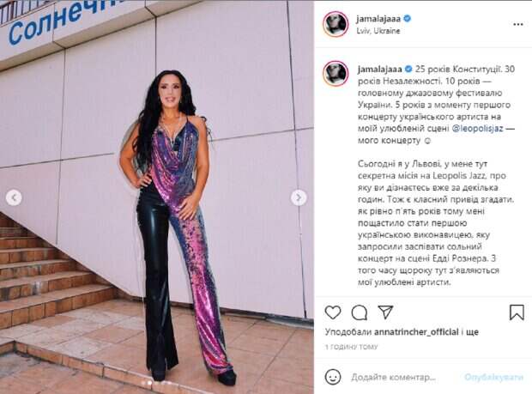Viewport: 532px width, 394px height.
Task: Open annatrincher_official profile from likes
Action: pyautogui.click(x=416, y=332)
